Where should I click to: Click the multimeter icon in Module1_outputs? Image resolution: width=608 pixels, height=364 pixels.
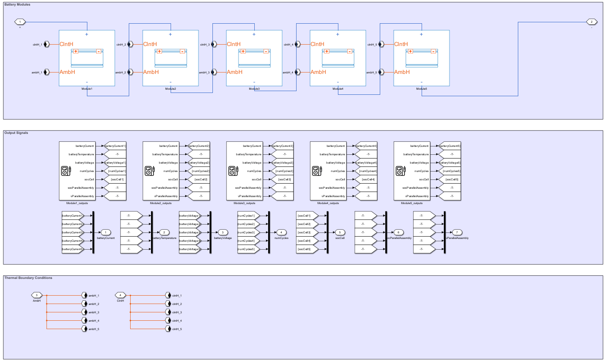click(x=66, y=171)
